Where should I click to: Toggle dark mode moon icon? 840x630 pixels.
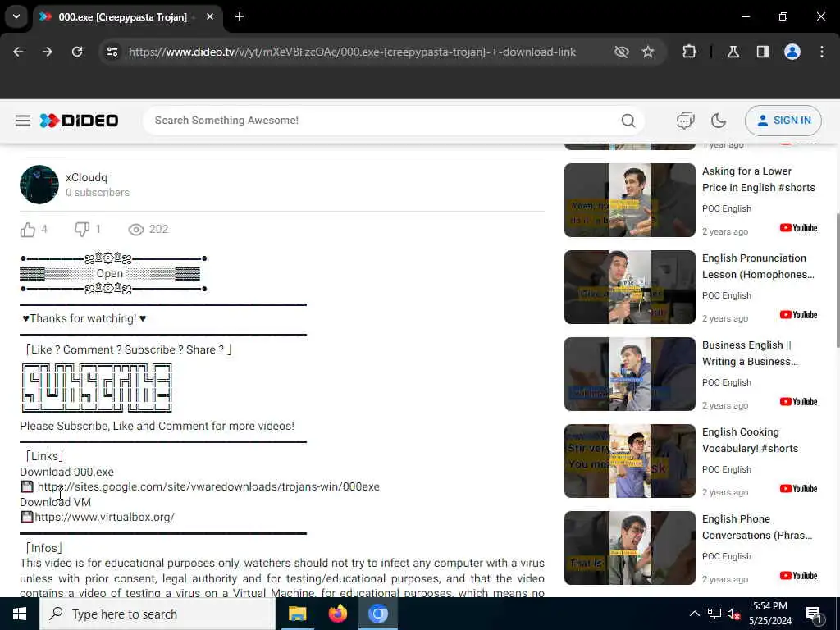719,121
